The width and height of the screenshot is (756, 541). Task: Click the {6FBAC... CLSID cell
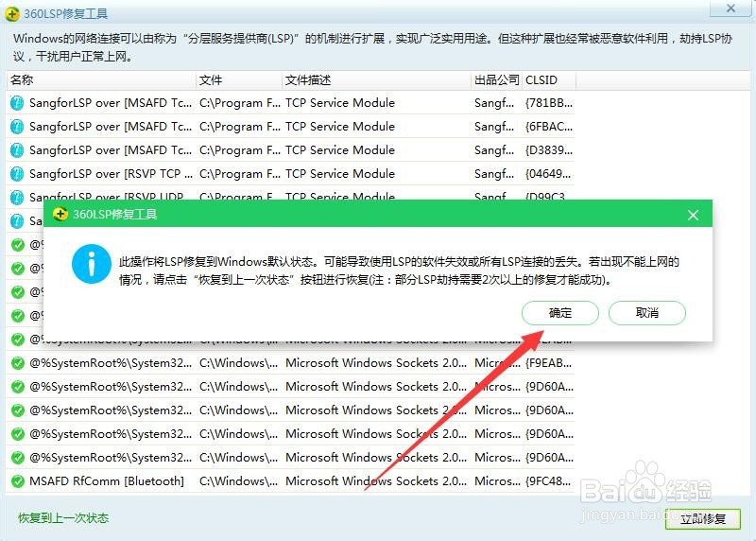(x=549, y=127)
